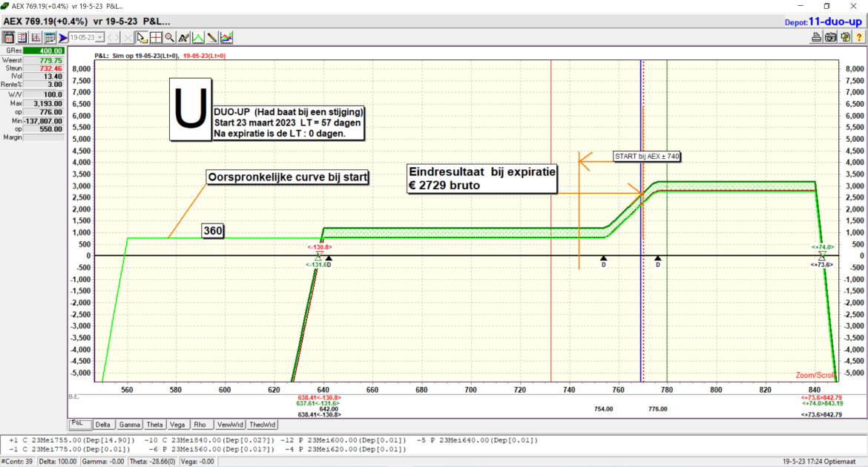Open the position table icon beside the calendar
The height and width of the screenshot is (467, 868).
(22, 38)
